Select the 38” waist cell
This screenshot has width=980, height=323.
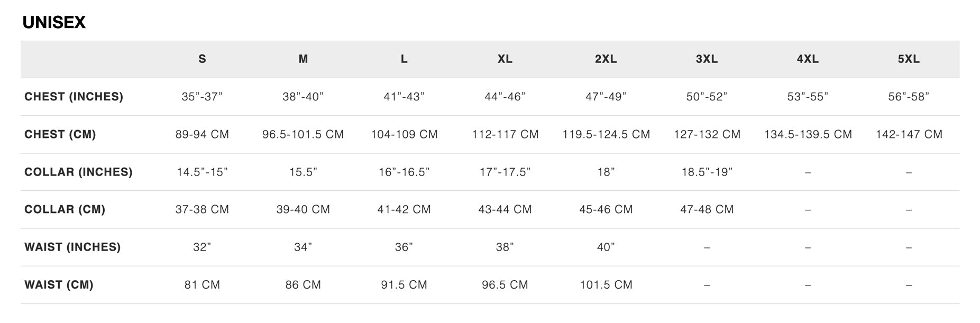pyautogui.click(x=505, y=247)
